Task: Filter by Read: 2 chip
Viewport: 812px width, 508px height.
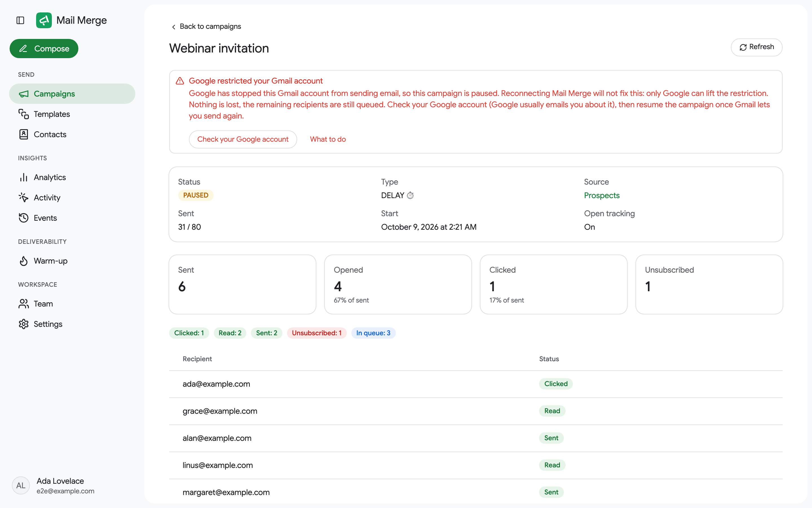Action: [230, 333]
